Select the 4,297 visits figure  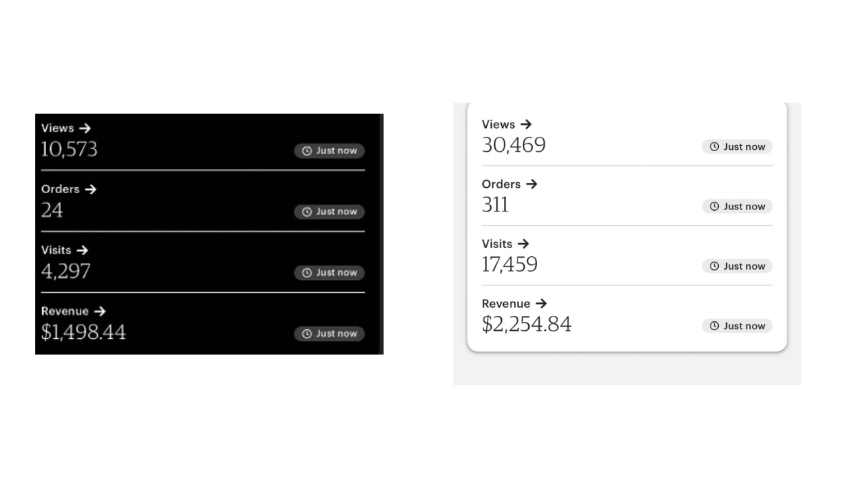[x=66, y=271]
